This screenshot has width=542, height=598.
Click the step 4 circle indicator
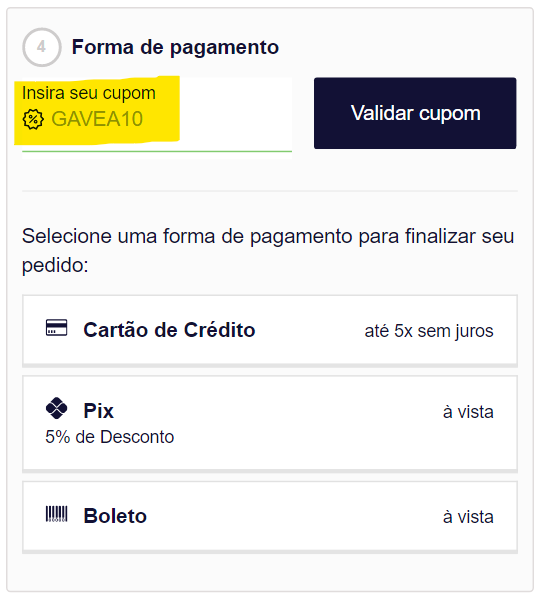pos(42,47)
